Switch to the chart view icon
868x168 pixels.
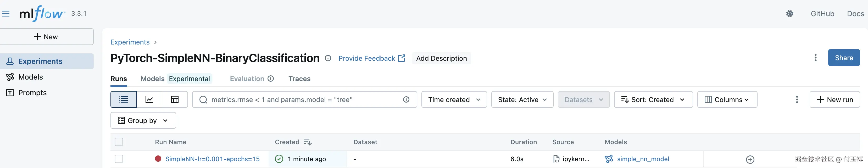[149, 100]
